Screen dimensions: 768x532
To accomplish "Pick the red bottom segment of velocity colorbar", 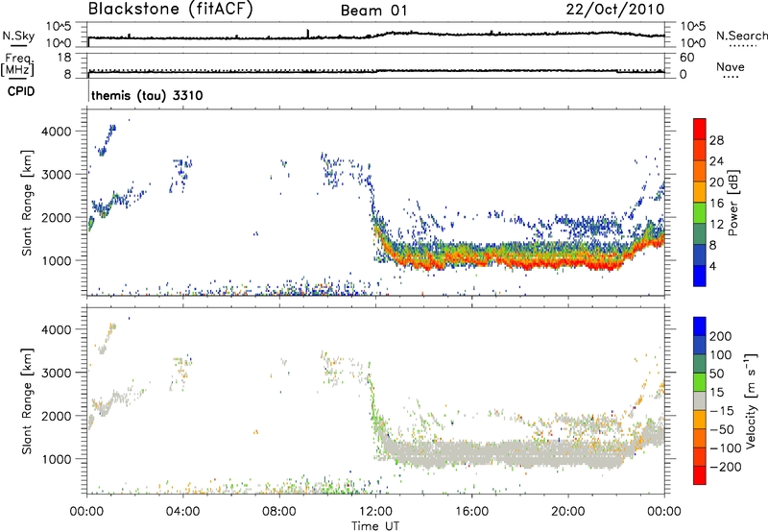I will (700, 475).
